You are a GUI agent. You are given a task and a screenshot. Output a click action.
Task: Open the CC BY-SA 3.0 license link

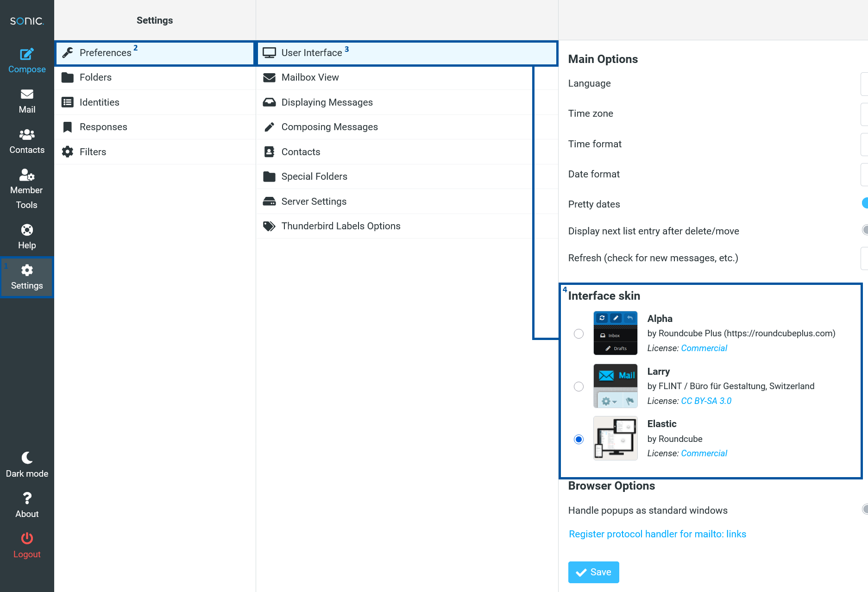click(706, 401)
